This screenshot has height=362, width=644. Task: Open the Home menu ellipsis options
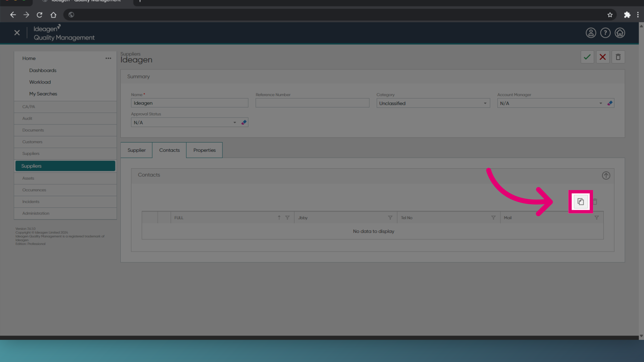click(x=108, y=58)
